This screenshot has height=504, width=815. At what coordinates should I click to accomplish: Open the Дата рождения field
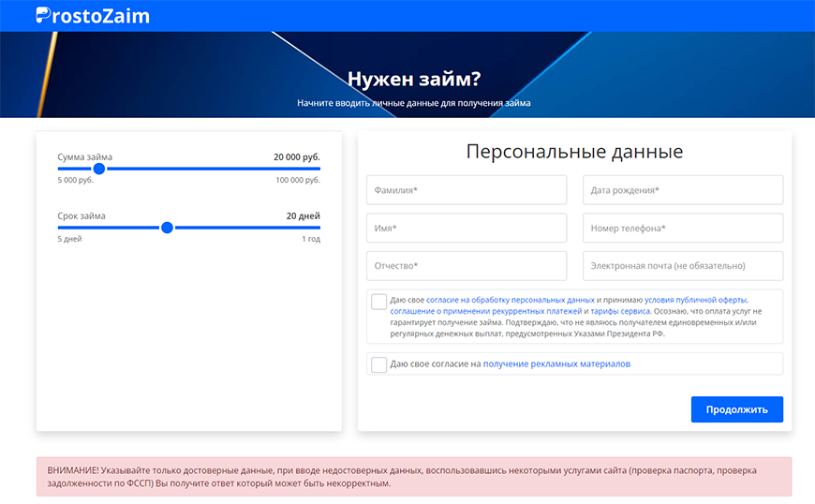682,190
